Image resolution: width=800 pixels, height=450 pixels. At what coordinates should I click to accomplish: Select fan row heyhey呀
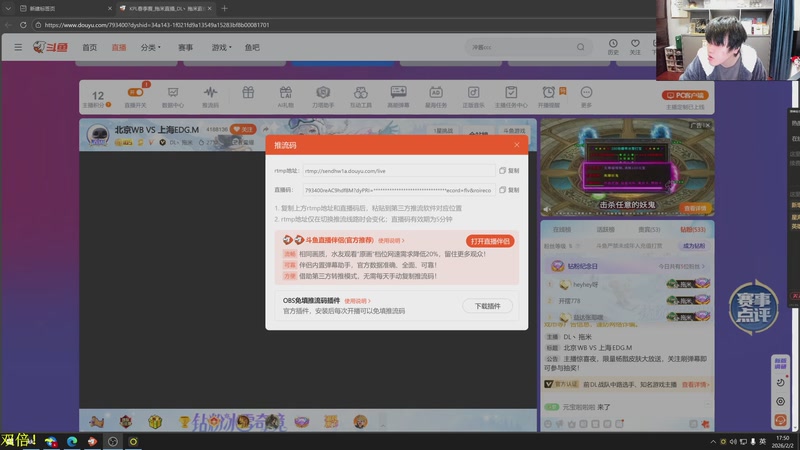point(627,284)
